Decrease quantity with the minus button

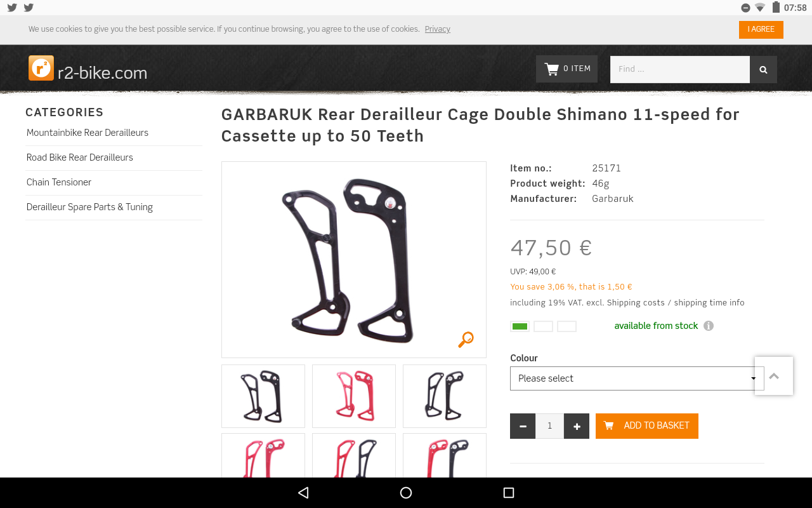pyautogui.click(x=523, y=426)
